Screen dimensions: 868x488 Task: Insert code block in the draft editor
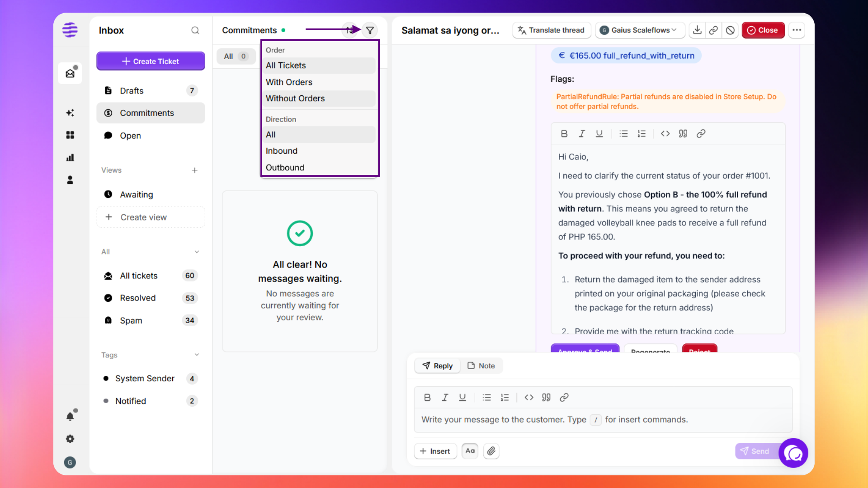pos(665,134)
